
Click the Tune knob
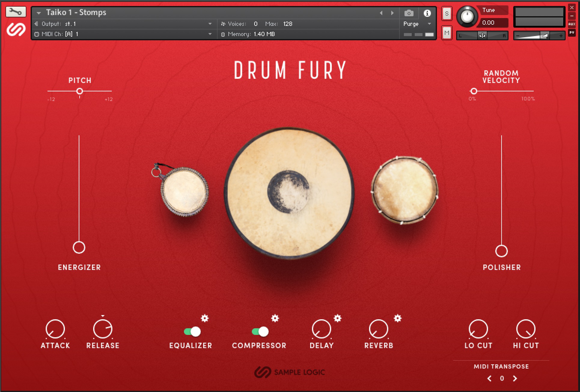[x=467, y=16]
